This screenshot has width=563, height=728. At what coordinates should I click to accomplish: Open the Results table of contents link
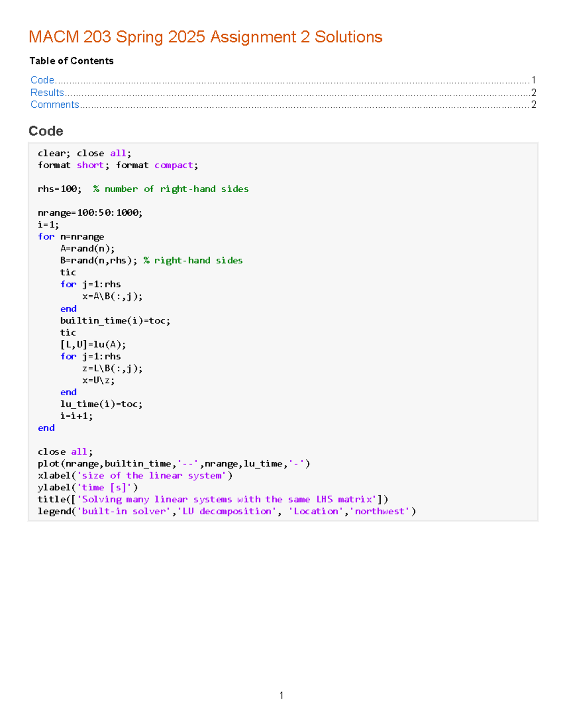click(47, 93)
